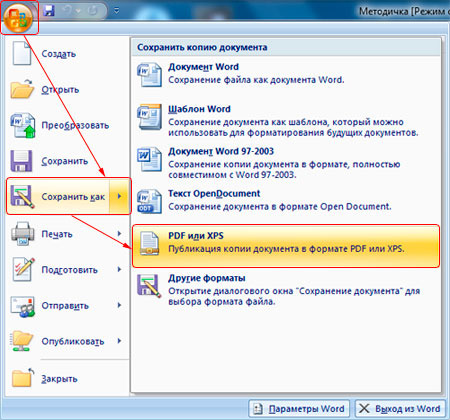
Task: Choose Документ Word 97-2003 format
Action: pos(286,163)
